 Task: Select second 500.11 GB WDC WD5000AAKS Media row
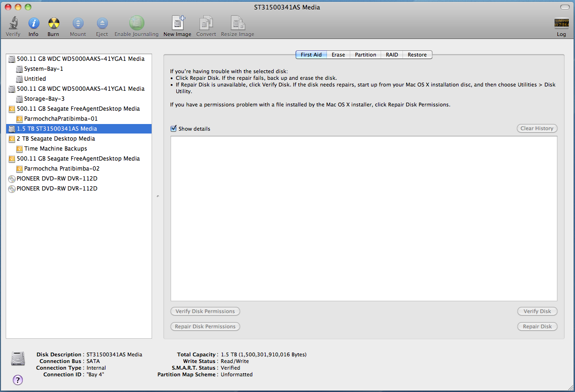pos(79,89)
